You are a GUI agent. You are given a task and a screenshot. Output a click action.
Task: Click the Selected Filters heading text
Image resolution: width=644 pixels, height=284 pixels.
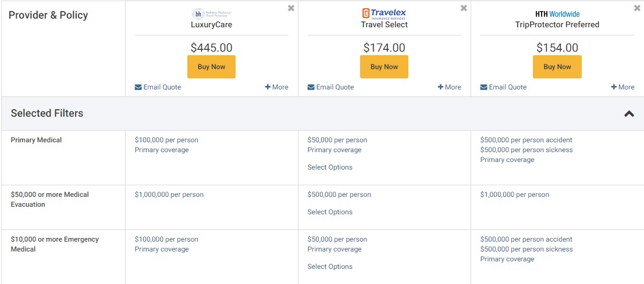[x=47, y=113]
